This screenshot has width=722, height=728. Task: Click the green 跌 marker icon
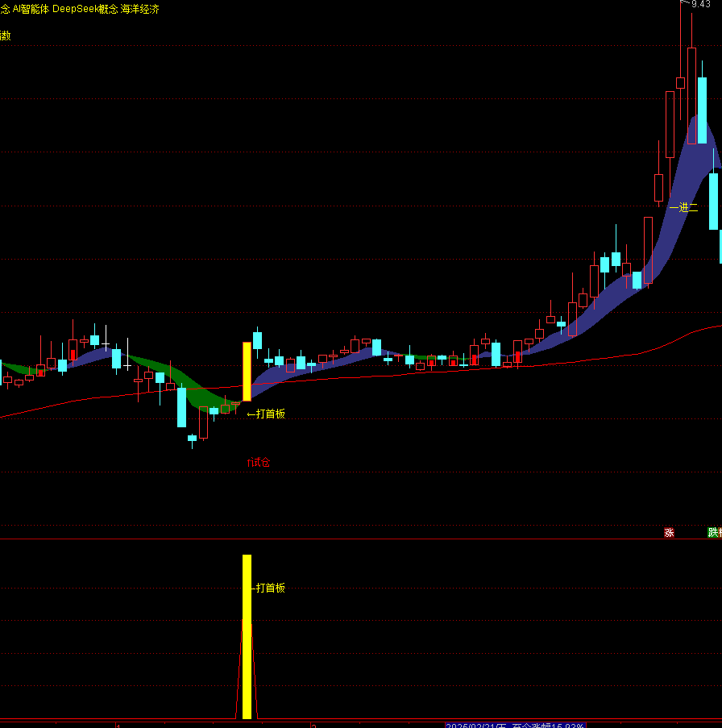tap(714, 532)
